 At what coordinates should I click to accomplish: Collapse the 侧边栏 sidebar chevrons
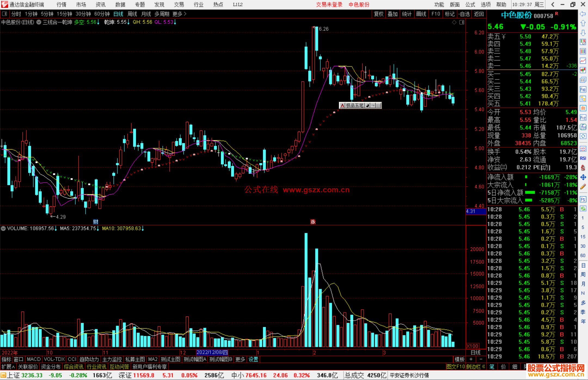483,367
